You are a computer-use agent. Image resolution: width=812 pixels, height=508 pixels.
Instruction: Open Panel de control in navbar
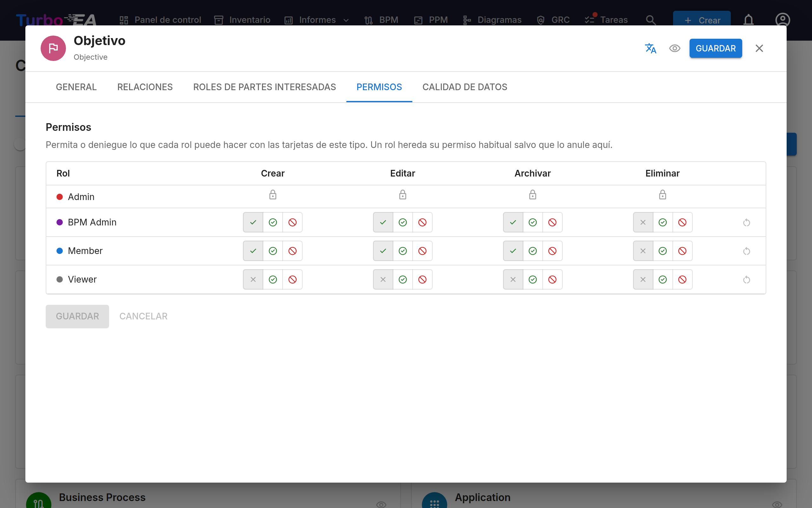pyautogui.click(x=160, y=20)
